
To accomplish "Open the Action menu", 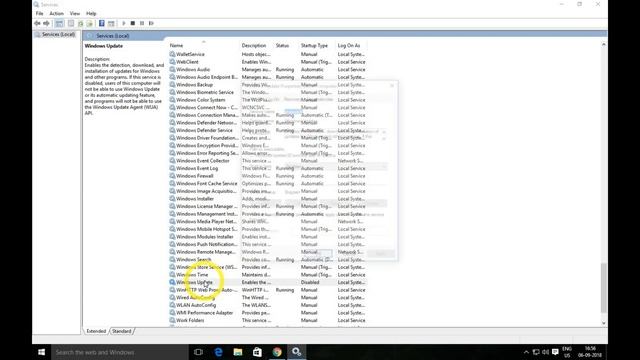I will click(56, 13).
